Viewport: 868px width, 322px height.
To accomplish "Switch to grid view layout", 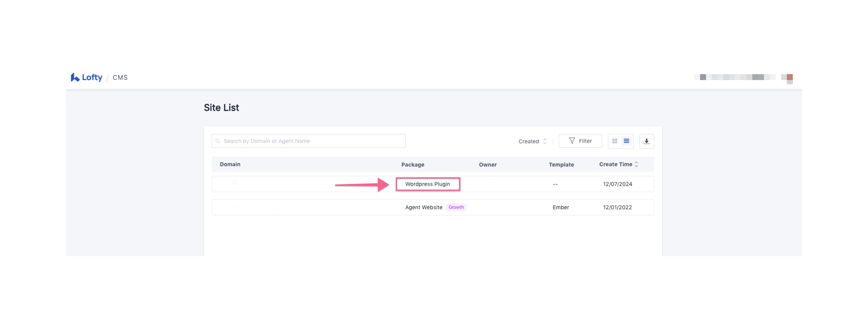I will click(615, 141).
